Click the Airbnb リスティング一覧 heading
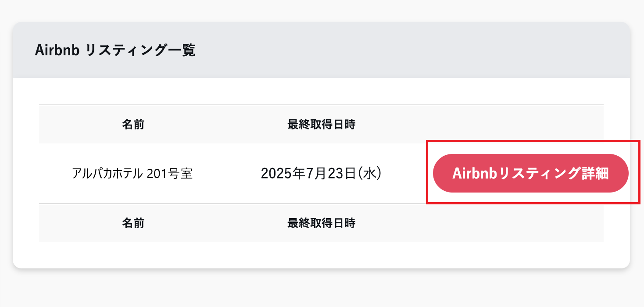Screen dimensions: 644x307 point(115,50)
